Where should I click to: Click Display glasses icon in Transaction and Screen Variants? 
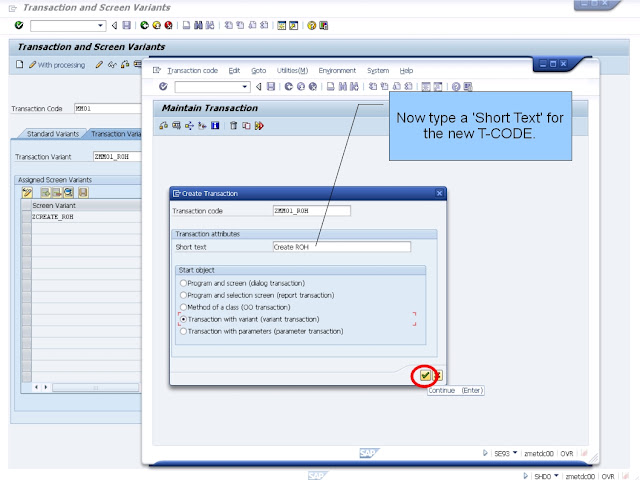112,64
